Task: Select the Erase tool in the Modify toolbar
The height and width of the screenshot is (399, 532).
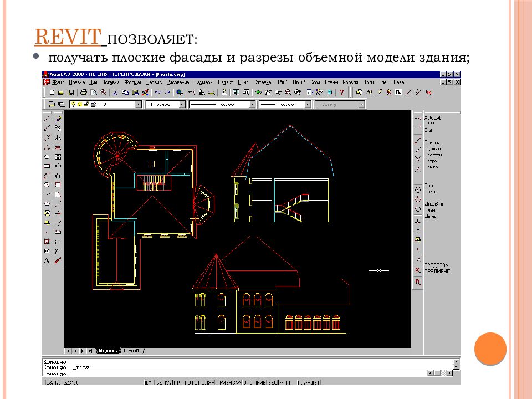Action: tap(58, 119)
